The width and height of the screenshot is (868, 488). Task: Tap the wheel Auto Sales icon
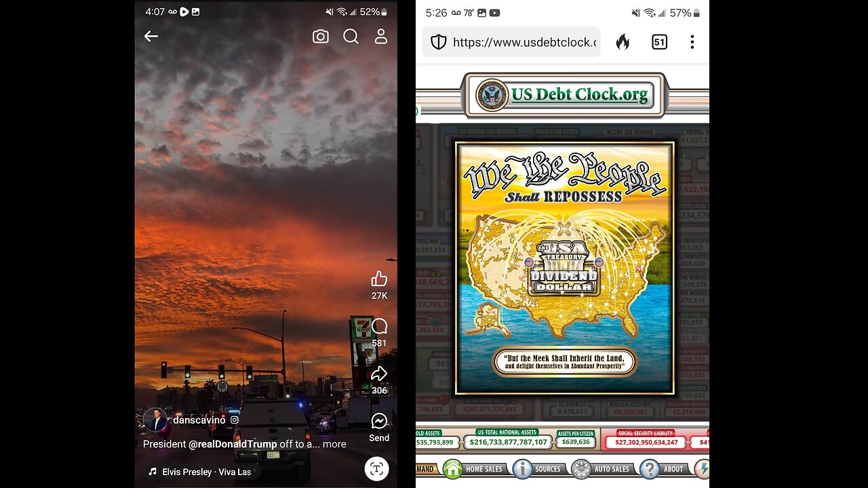tap(581, 469)
